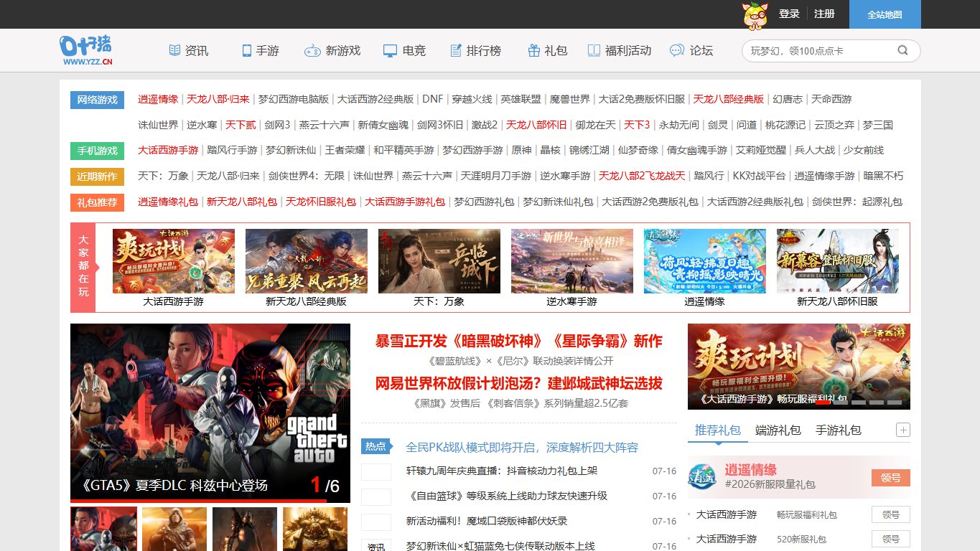Switch to the 手游礼包 tab
The image size is (980, 551).
click(x=839, y=430)
